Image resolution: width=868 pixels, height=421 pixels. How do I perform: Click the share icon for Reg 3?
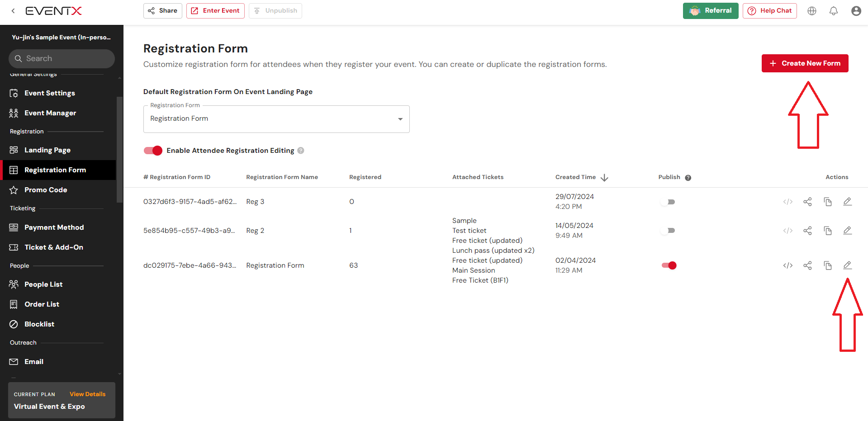[x=808, y=202]
